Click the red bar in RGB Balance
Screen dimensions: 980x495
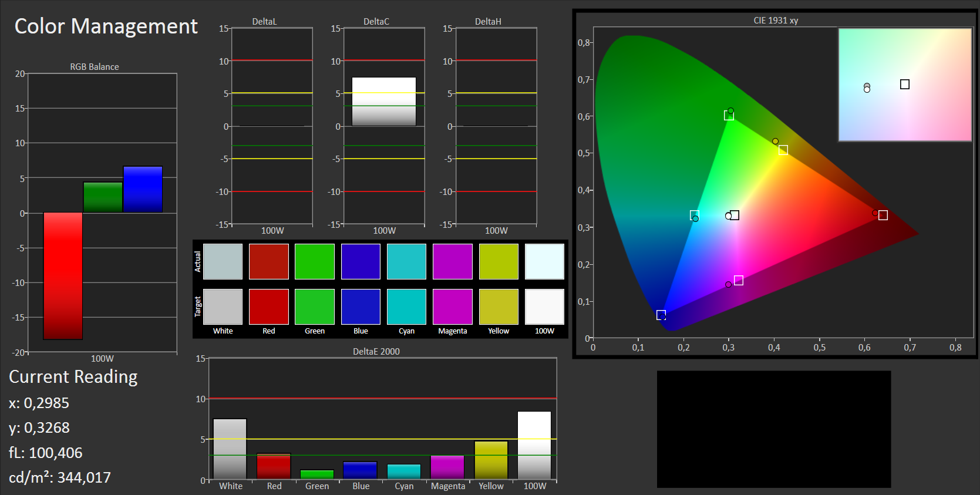[63, 276]
